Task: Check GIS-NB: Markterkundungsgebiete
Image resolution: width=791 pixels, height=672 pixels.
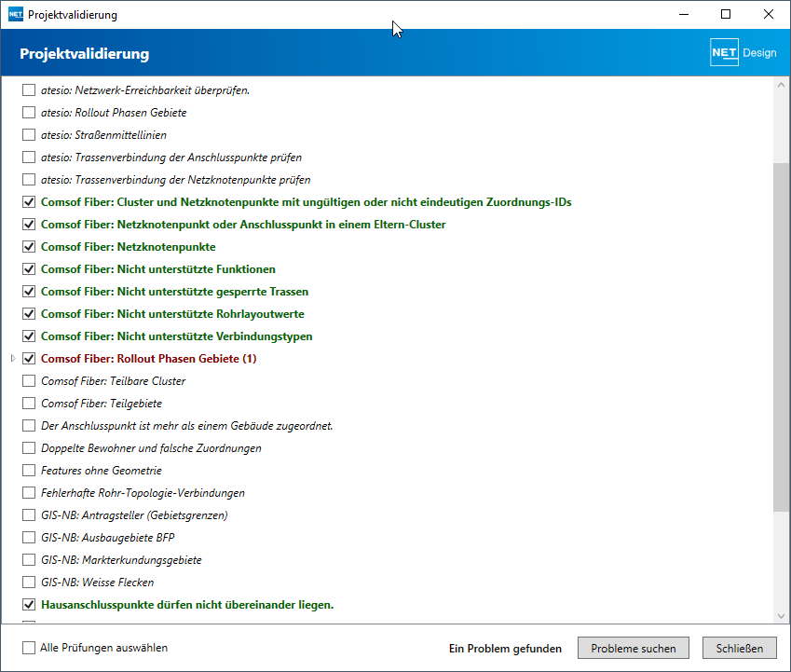Action: pyautogui.click(x=29, y=560)
